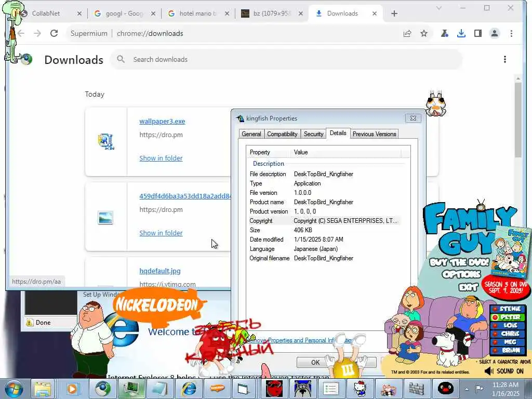Click the Search downloads field
Screen dimensions: 532x399
pyautogui.click(x=287, y=59)
